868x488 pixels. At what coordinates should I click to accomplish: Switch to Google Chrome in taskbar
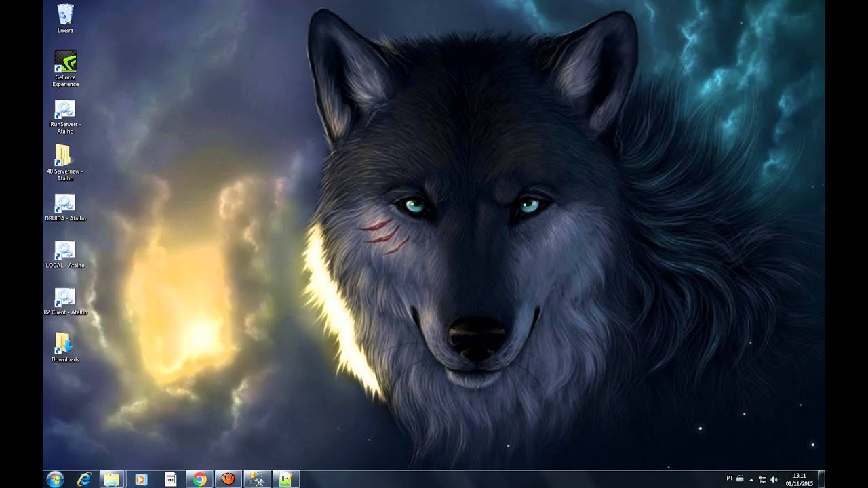tap(199, 479)
